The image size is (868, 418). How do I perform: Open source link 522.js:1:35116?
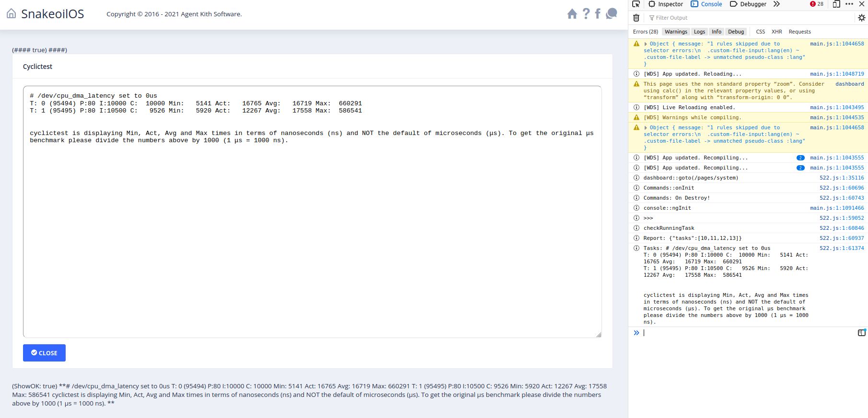(x=842, y=178)
